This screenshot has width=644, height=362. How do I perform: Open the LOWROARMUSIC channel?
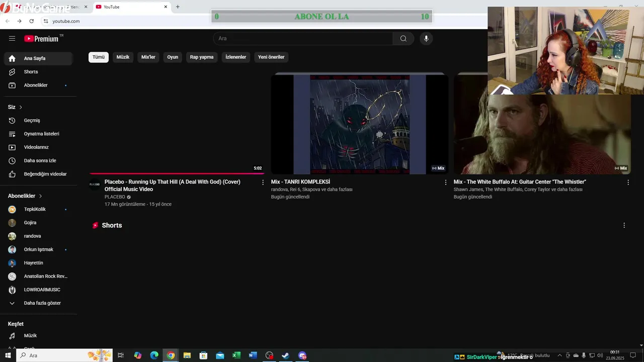coord(38,290)
